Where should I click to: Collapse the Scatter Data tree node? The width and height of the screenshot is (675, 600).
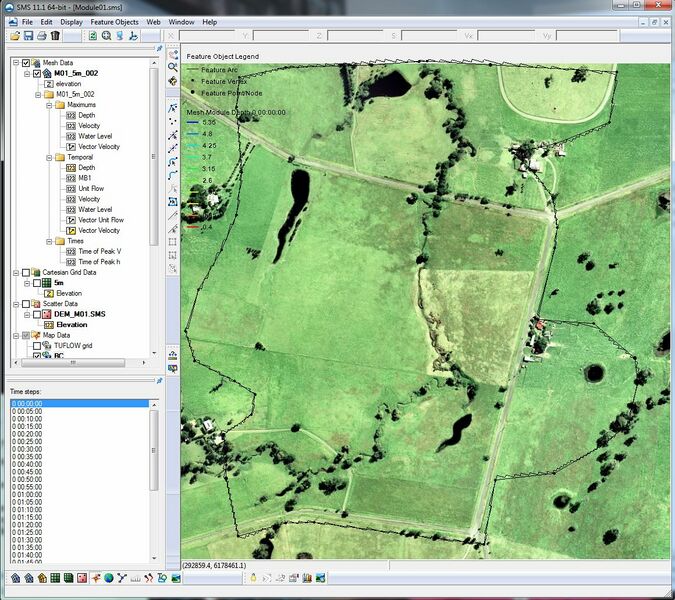click(x=15, y=303)
